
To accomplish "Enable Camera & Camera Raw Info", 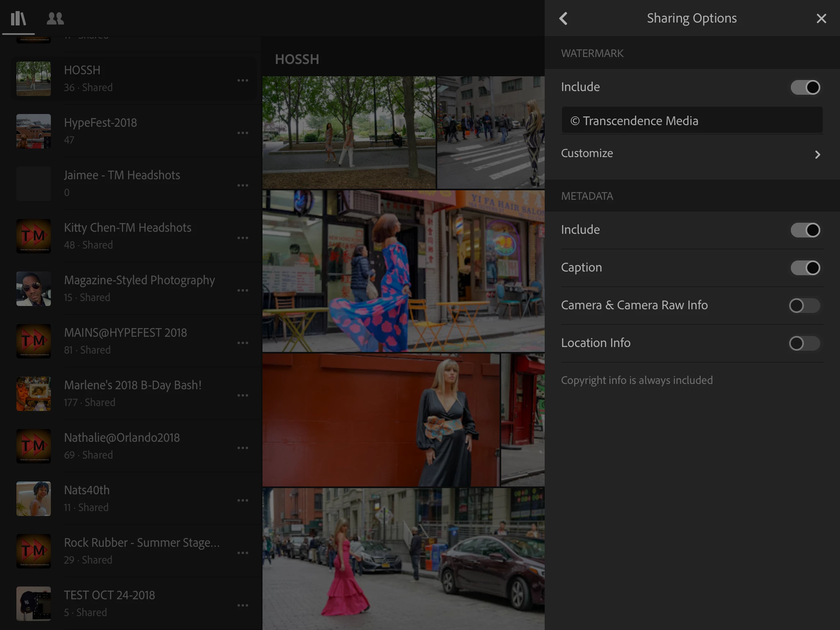I will click(804, 306).
